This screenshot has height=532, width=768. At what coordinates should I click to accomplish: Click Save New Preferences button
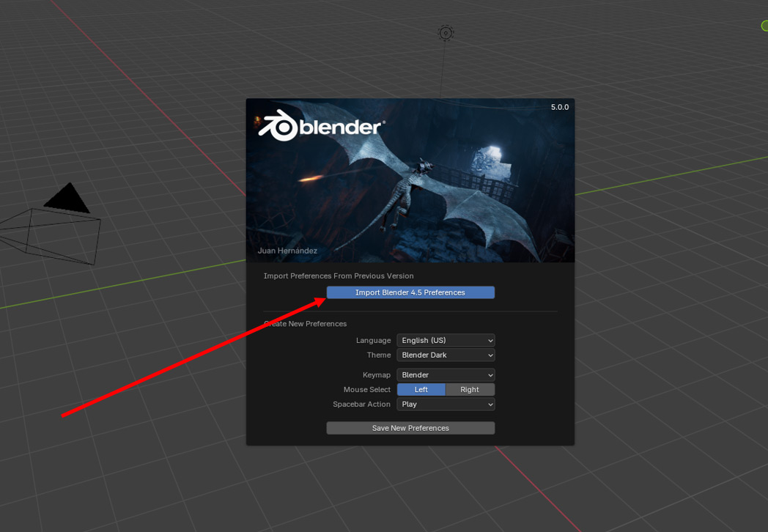coord(410,428)
